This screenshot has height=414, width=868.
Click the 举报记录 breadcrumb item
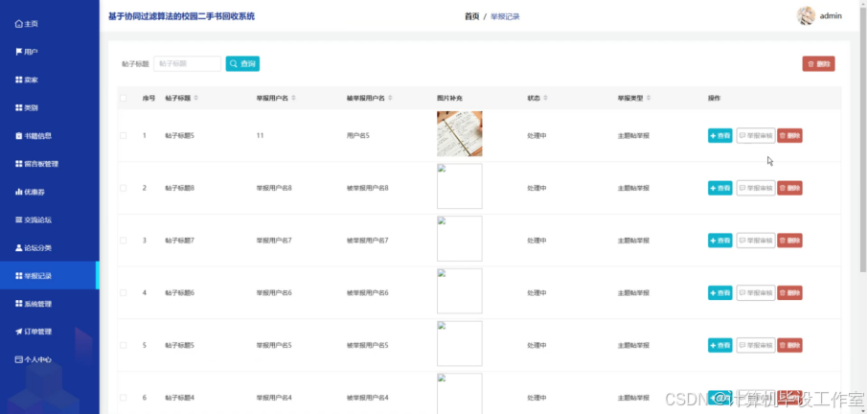[x=506, y=16]
